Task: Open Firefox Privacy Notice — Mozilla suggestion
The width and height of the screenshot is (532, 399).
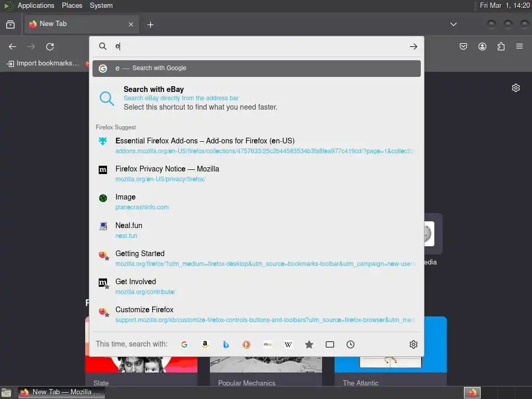Action: [x=257, y=174]
